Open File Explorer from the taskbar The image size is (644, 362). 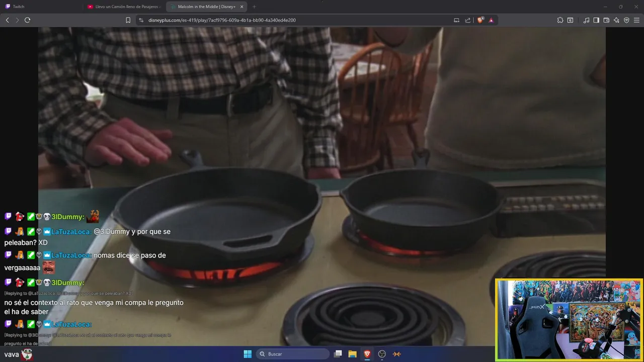(353, 354)
